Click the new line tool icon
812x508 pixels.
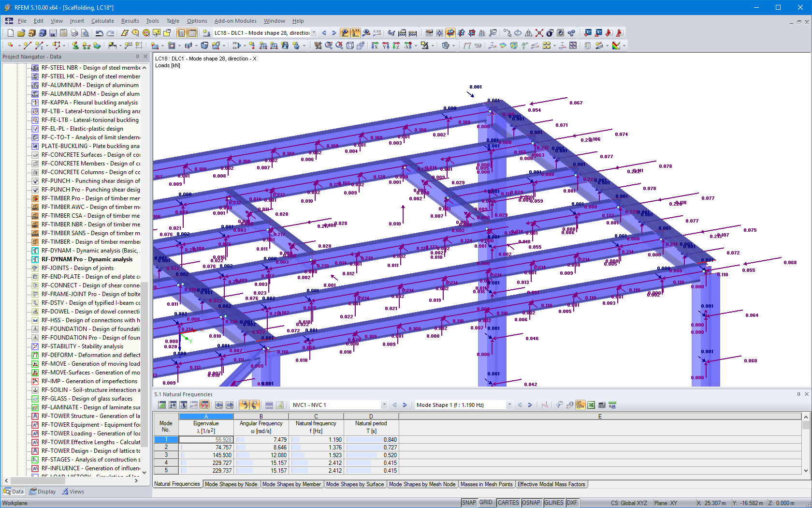(x=27, y=45)
